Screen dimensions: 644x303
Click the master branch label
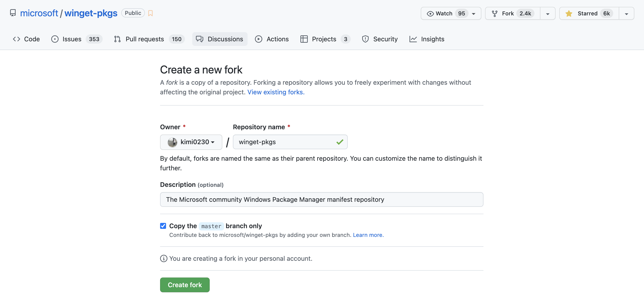tap(211, 226)
